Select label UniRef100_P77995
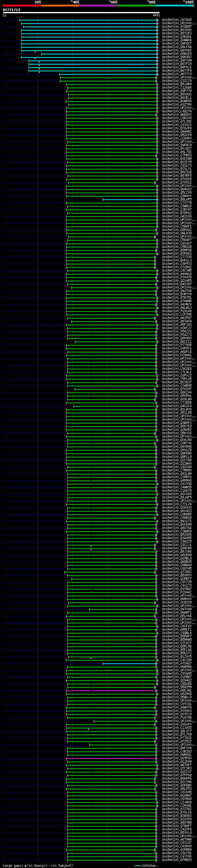The height and width of the screenshot is (868, 197). click(176, 345)
